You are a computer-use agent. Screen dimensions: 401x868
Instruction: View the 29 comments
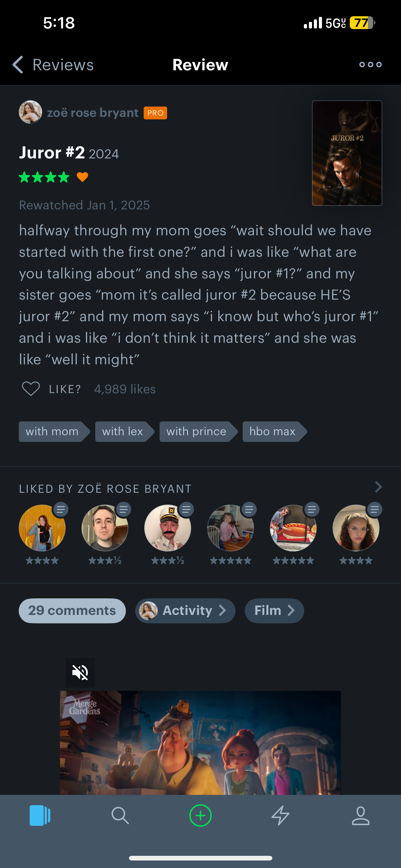pos(72,611)
